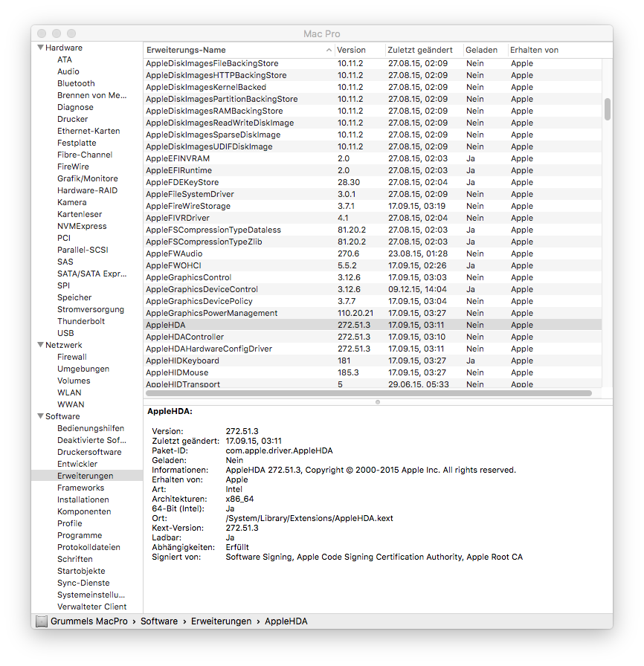Screen dimensions: 644x666
Task: Select the AppleFDEKeyStore row
Action: coord(373,182)
